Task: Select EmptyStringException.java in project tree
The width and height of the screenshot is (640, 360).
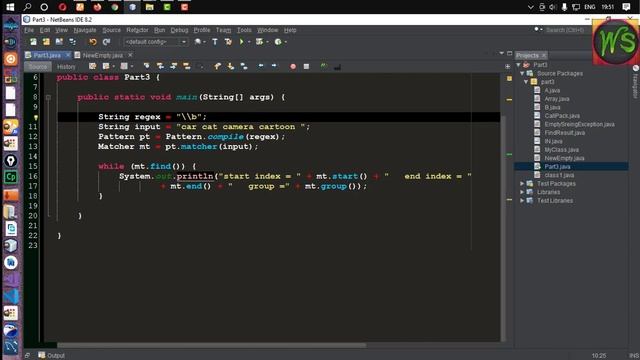Action: [580, 124]
